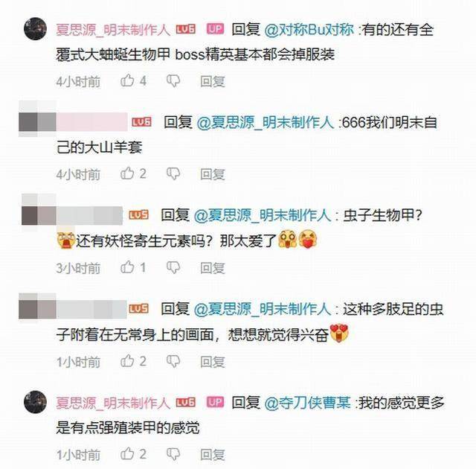
Task: Like the 大山羊套 comment
Action: click(x=127, y=173)
